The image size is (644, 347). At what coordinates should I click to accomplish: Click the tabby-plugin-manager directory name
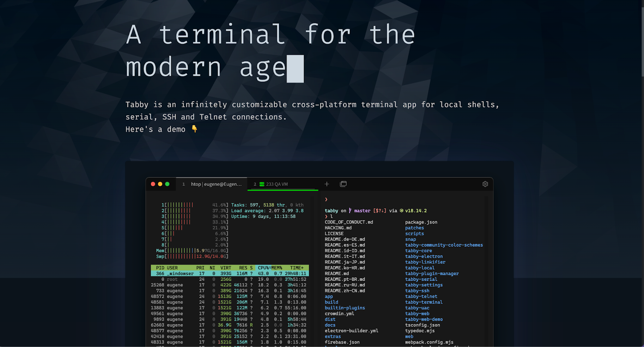click(x=432, y=273)
